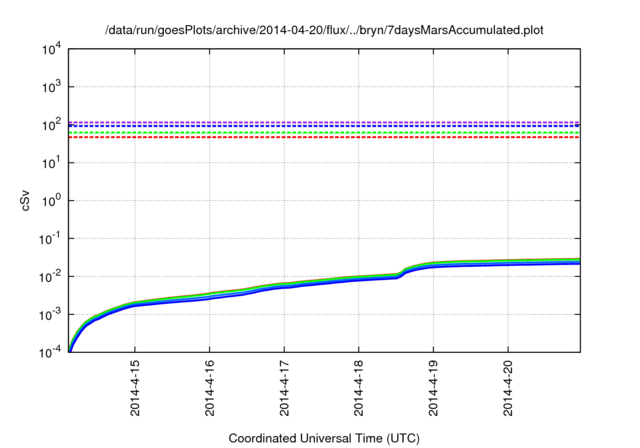Click the 10^0 y-axis tick label
Viewport: 640px width, 448px height.
click(51, 201)
